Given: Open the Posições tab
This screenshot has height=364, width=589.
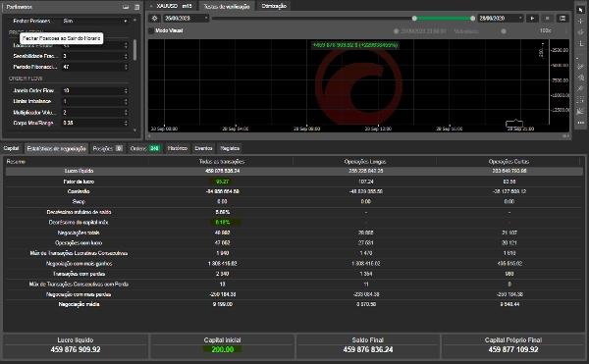Looking at the screenshot, I should click(107, 148).
